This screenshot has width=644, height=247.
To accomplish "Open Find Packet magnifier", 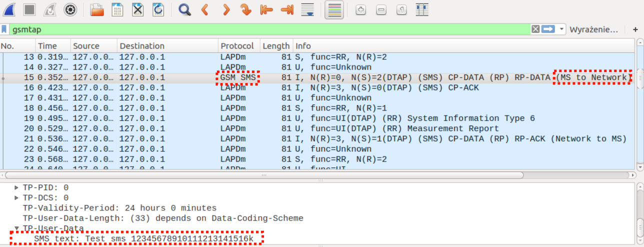I will click(x=185, y=9).
